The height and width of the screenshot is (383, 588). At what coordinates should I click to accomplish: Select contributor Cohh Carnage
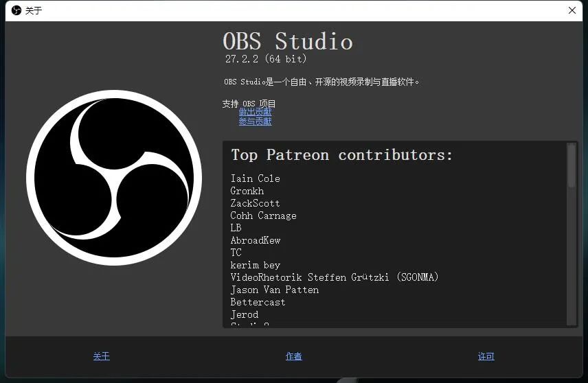tap(263, 216)
